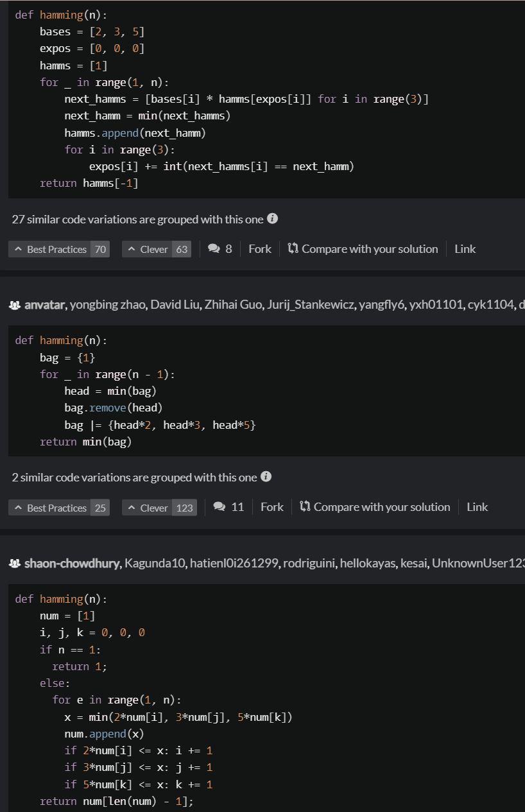Click code line "if 5*num[k] <= x: k += 1"
The width and height of the screenshot is (525, 812).
click(139, 784)
